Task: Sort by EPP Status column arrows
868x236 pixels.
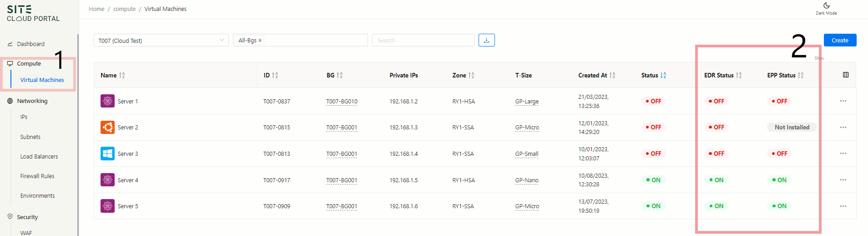Action: point(801,75)
